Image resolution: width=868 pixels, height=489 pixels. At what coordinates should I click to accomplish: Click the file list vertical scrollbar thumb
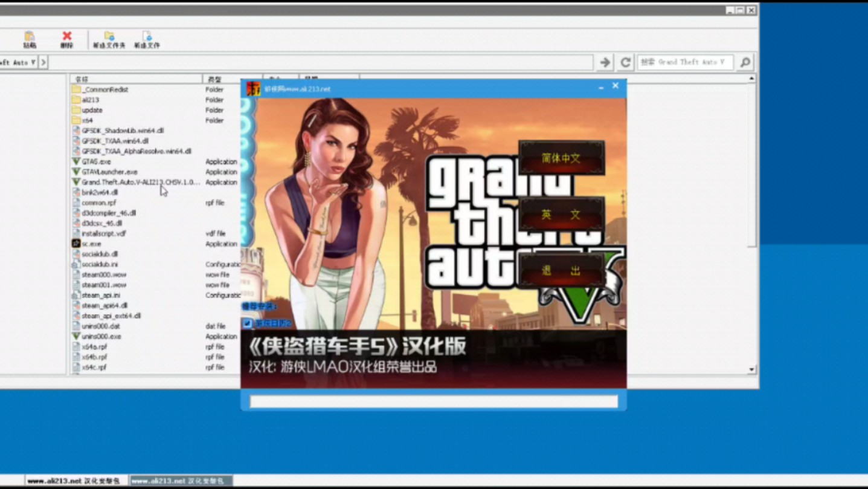point(751,164)
